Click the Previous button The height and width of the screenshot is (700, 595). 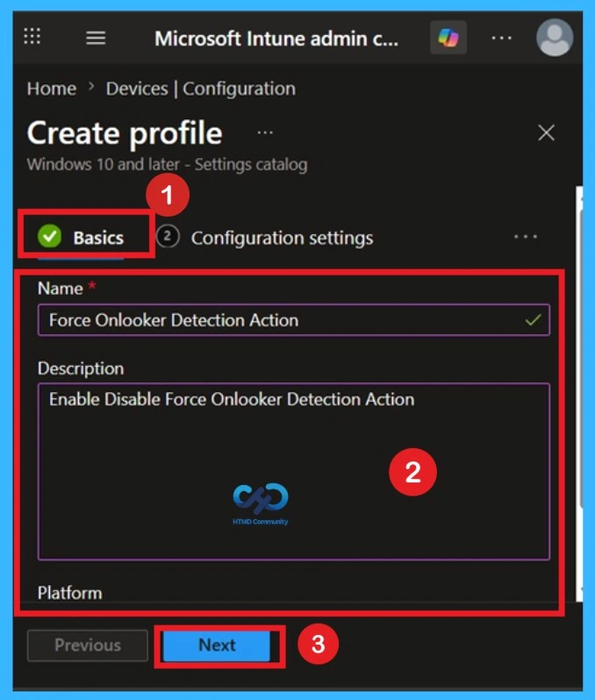pos(88,645)
